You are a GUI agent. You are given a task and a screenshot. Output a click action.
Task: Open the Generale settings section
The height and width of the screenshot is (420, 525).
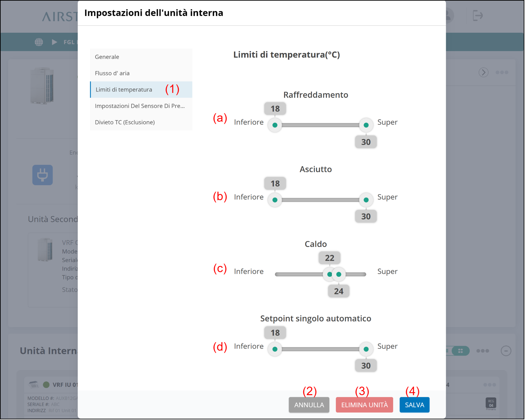(x=107, y=57)
